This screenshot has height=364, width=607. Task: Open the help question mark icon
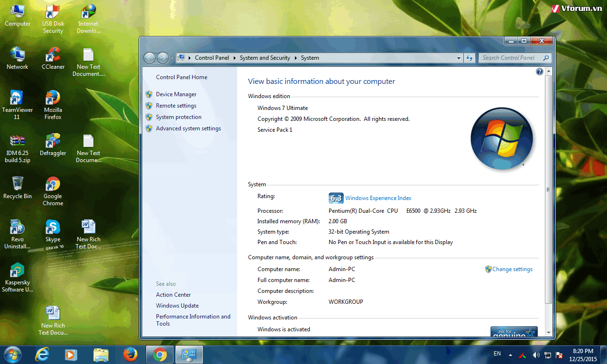(x=539, y=72)
